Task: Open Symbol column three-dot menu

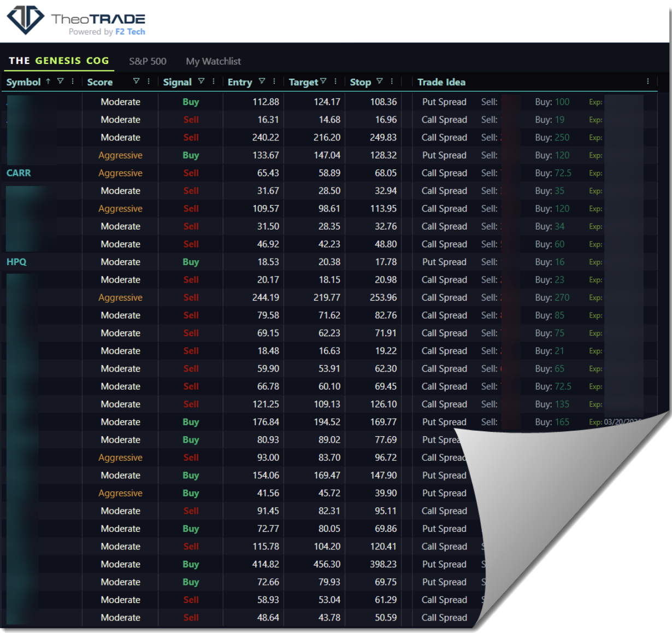Action: [73, 81]
